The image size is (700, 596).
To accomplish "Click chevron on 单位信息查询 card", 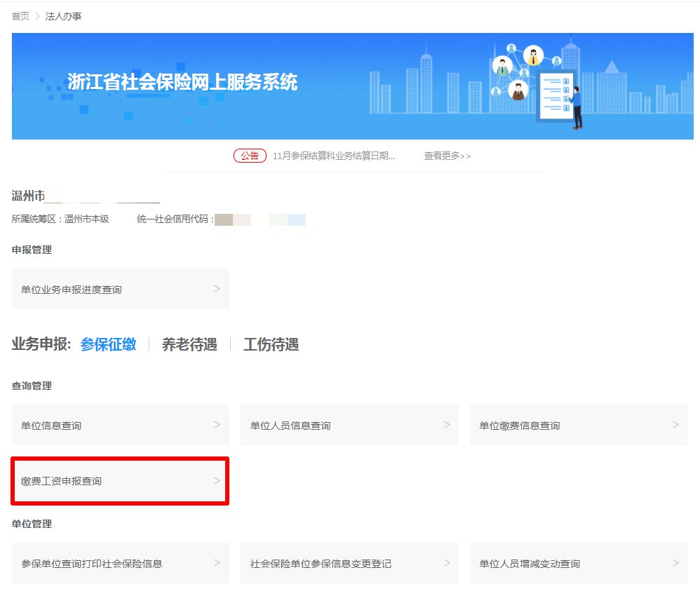I will pyautogui.click(x=217, y=425).
